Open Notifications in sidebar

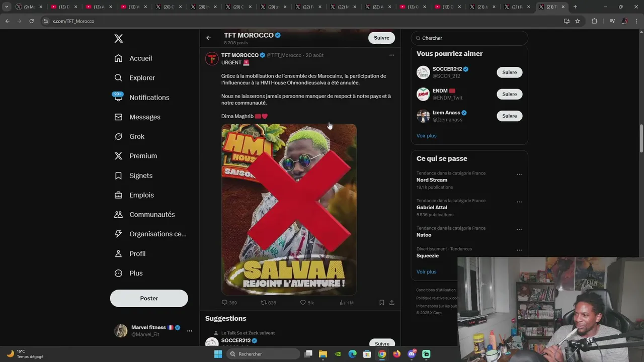[x=142, y=98]
